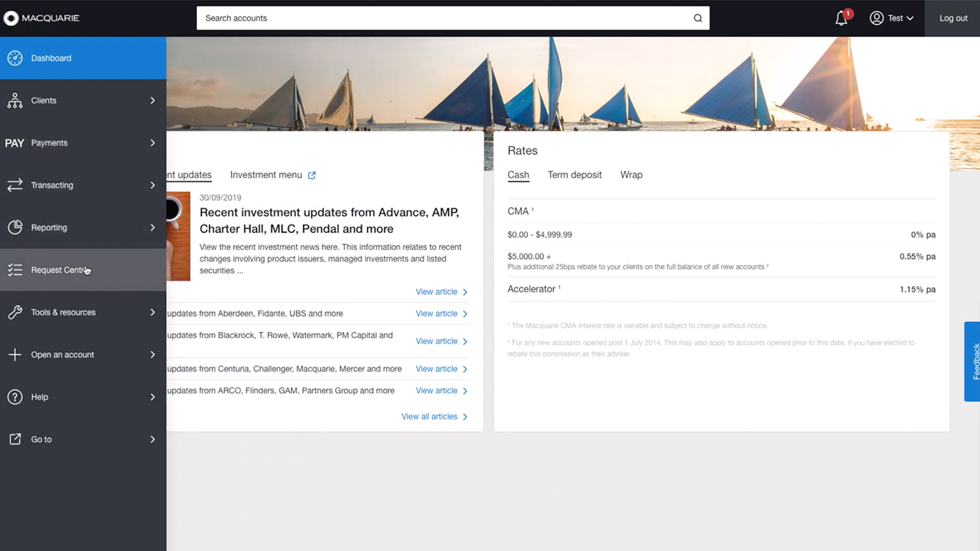Click external link icon beside Investment menu
Screen dimensions: 980x551
pos(312,175)
